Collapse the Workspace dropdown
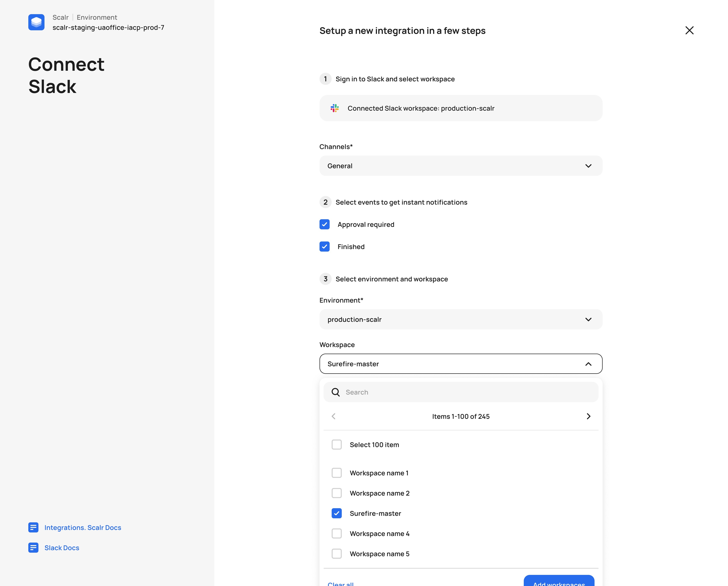Viewport: 728px width, 586px height. 588,364
